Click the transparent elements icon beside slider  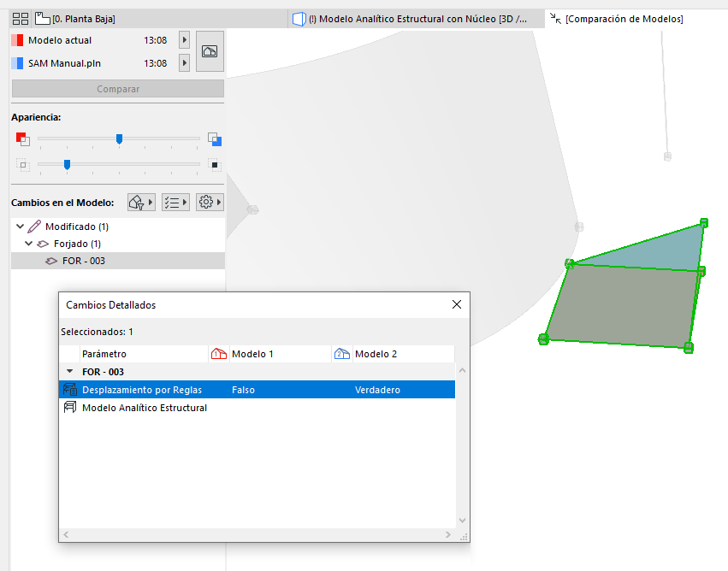point(23,165)
